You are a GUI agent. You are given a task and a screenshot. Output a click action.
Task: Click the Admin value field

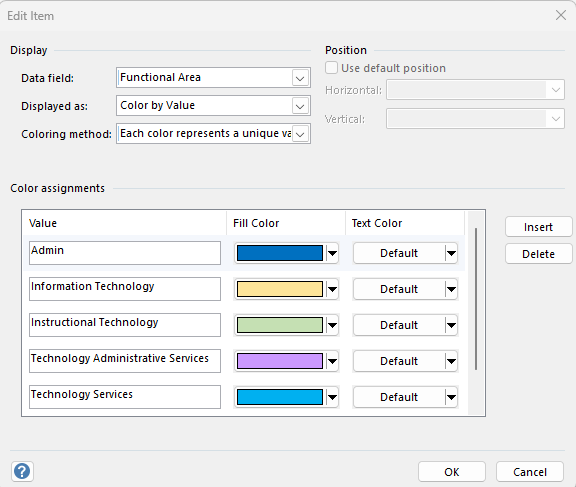[125, 253]
